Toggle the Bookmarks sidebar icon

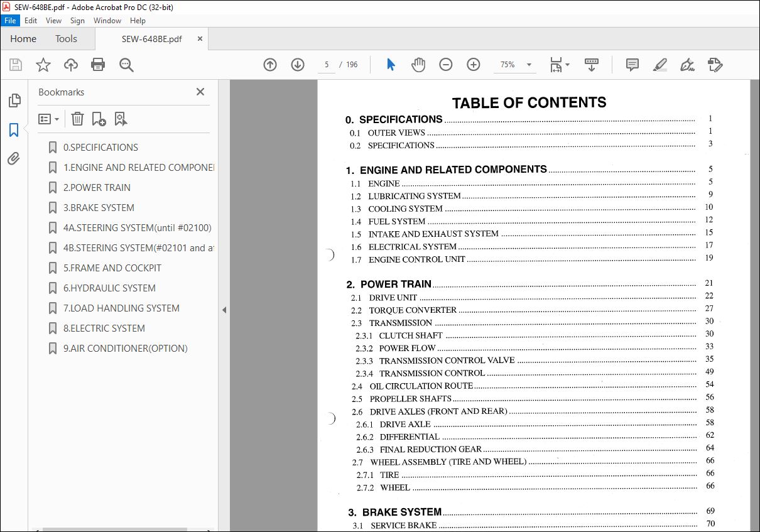pos(14,130)
